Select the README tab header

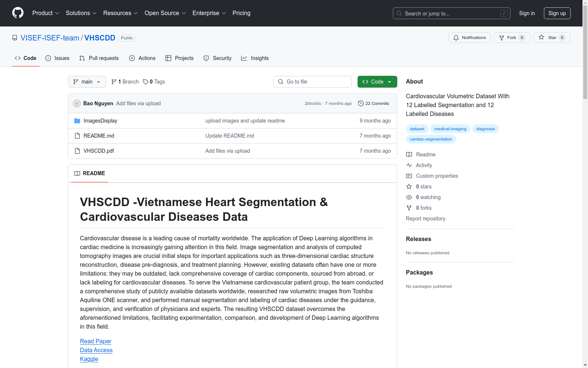[90, 173]
